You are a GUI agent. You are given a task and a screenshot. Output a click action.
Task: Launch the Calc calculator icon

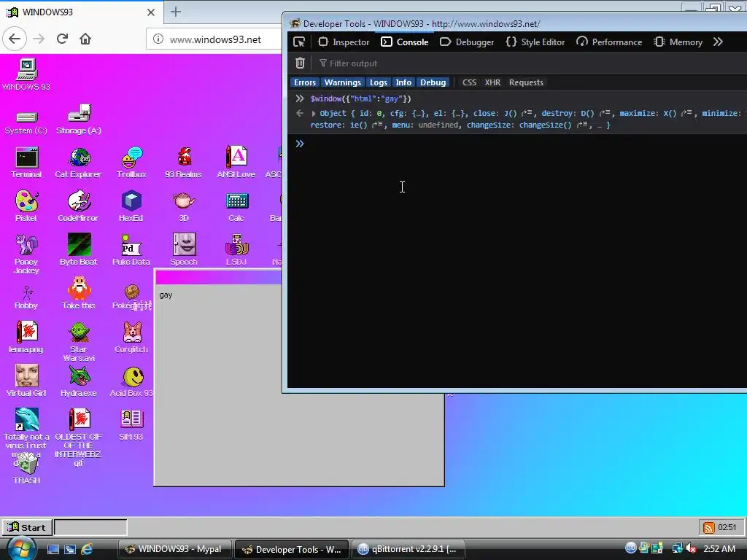point(236,206)
